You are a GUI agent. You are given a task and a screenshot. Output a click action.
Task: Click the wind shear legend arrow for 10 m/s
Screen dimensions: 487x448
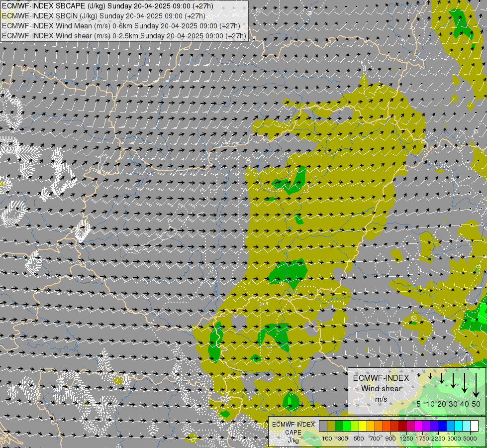click(x=430, y=376)
